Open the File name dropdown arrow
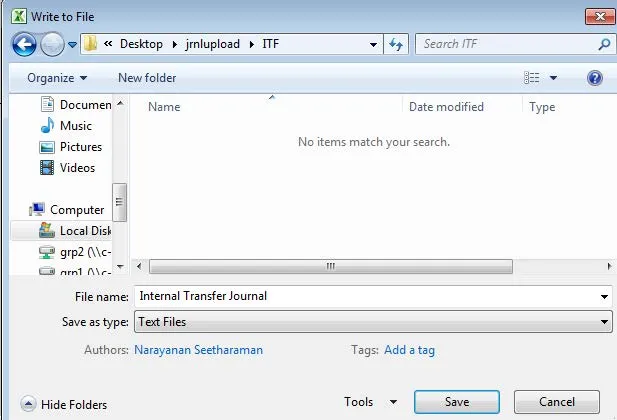 tap(604, 296)
